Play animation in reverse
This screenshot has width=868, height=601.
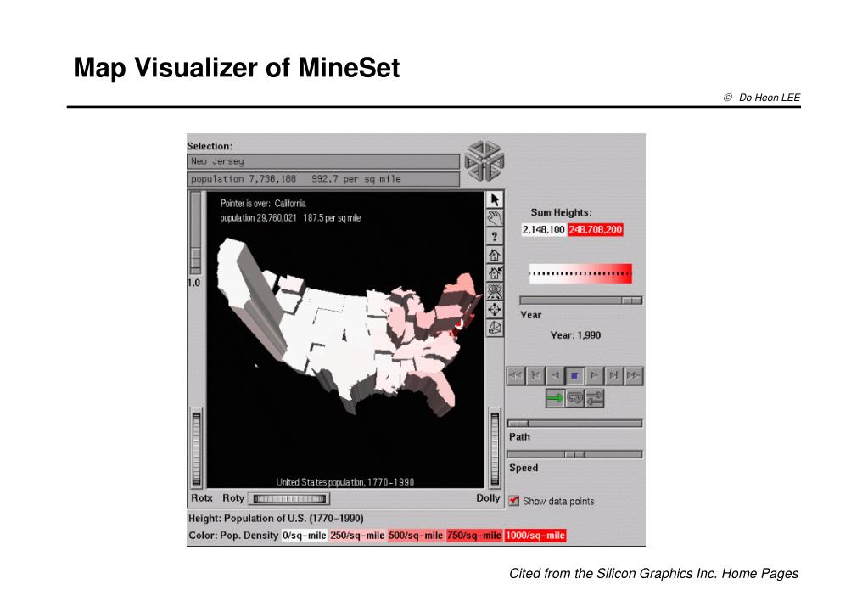[x=555, y=375]
